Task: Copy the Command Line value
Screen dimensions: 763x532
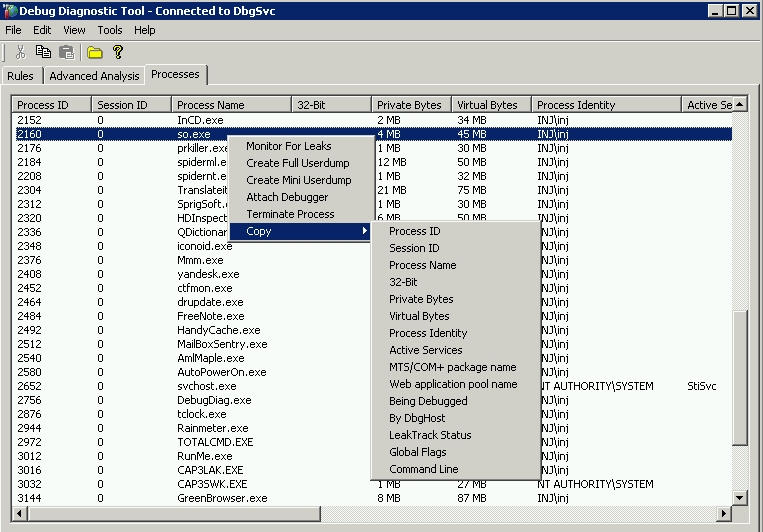Action: (x=423, y=469)
